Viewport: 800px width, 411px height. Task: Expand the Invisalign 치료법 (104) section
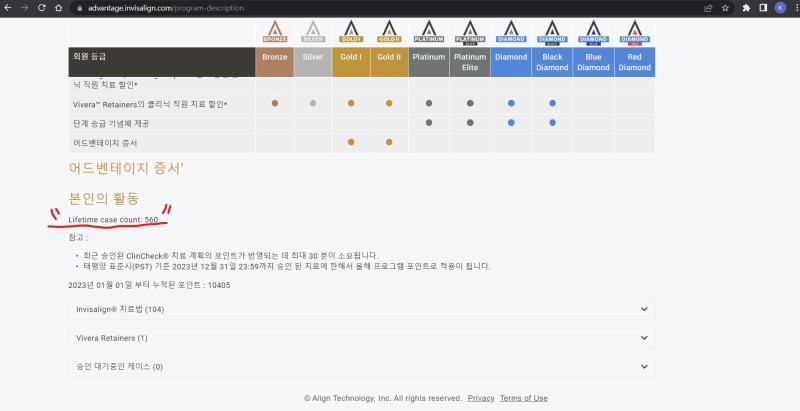[x=362, y=309]
